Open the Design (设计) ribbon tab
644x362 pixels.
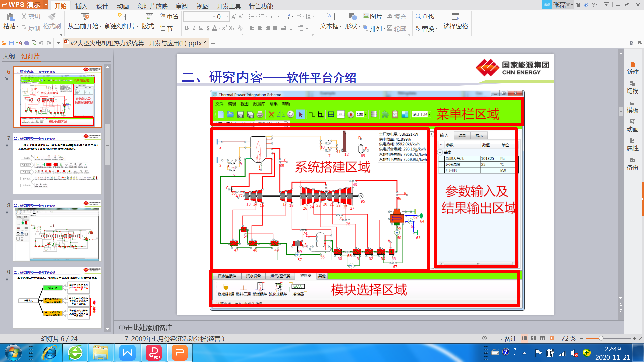(x=102, y=6)
